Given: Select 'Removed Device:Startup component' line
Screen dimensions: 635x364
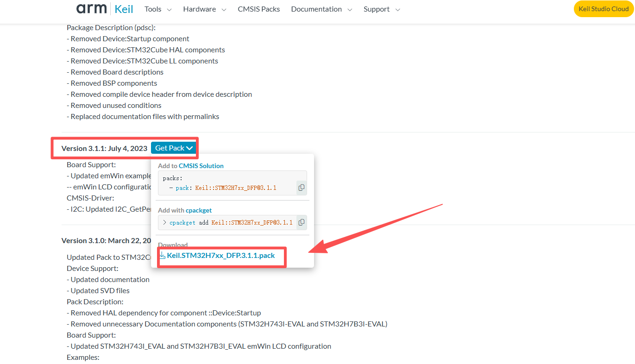Looking at the screenshot, I should pos(128,39).
